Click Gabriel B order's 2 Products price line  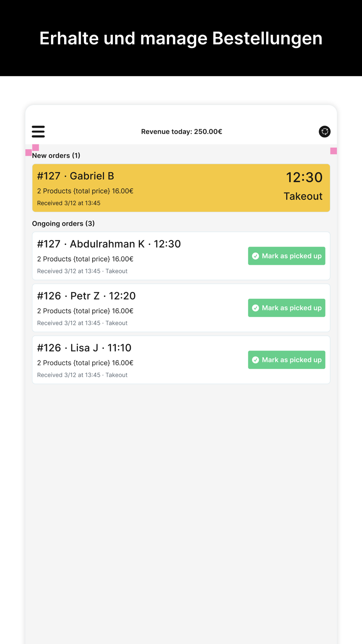click(x=85, y=191)
